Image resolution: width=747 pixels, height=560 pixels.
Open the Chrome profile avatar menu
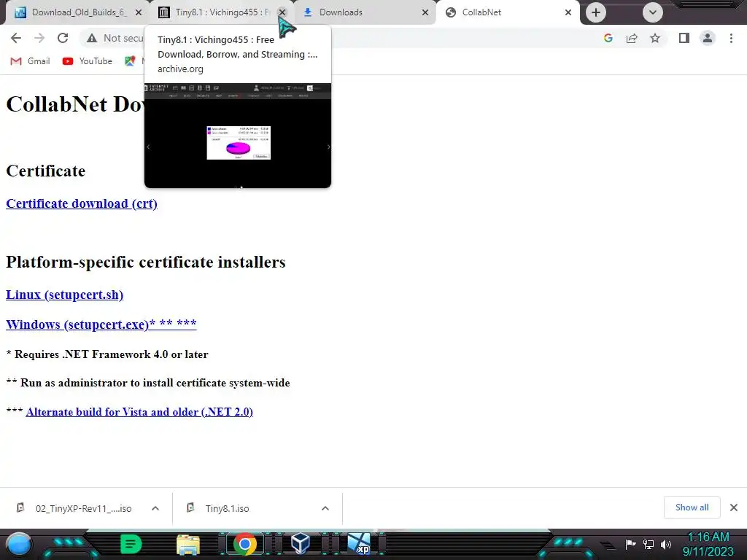point(708,38)
